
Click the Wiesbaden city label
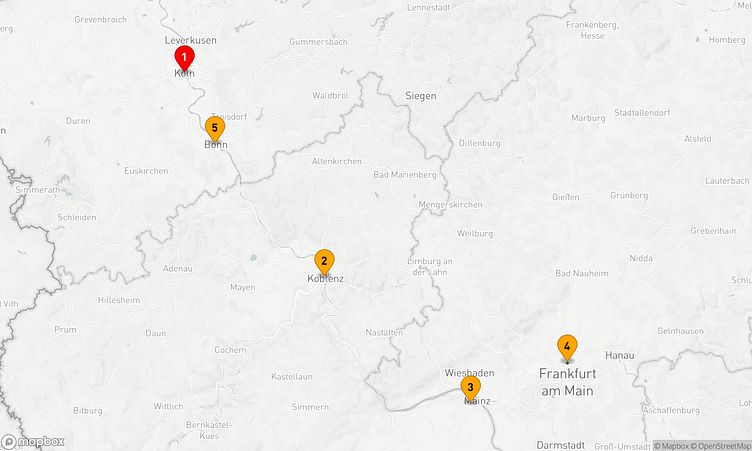469,373
